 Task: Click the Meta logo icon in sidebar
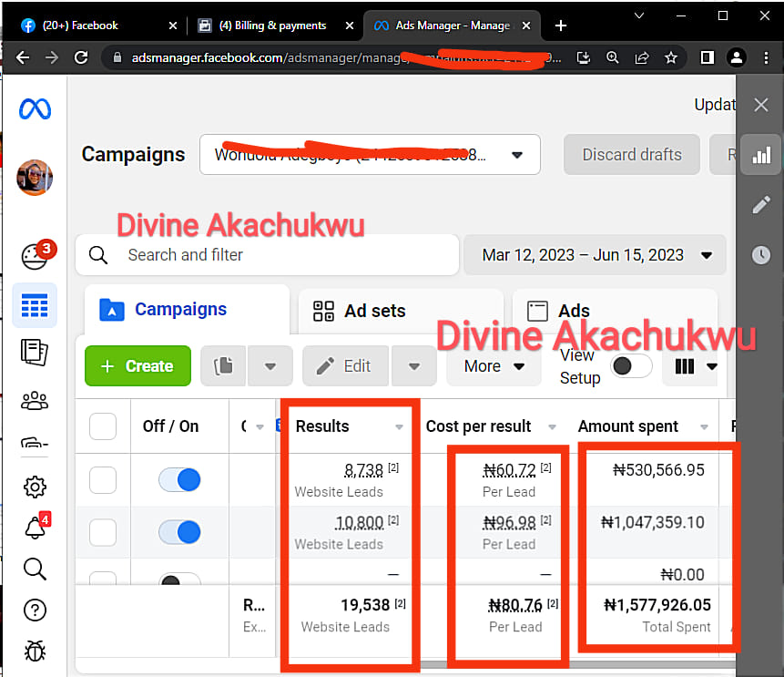tap(35, 109)
